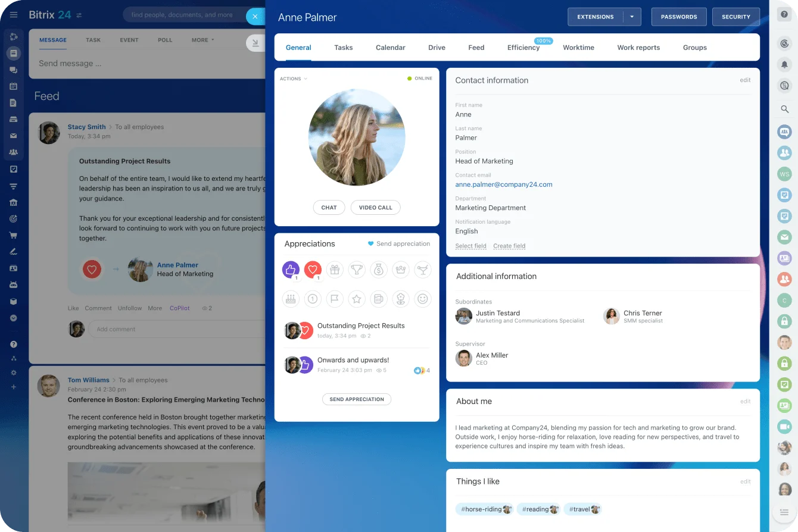This screenshot has width=798, height=532.
Task: Open the notifications bell in right sidebar
Action: click(x=784, y=64)
